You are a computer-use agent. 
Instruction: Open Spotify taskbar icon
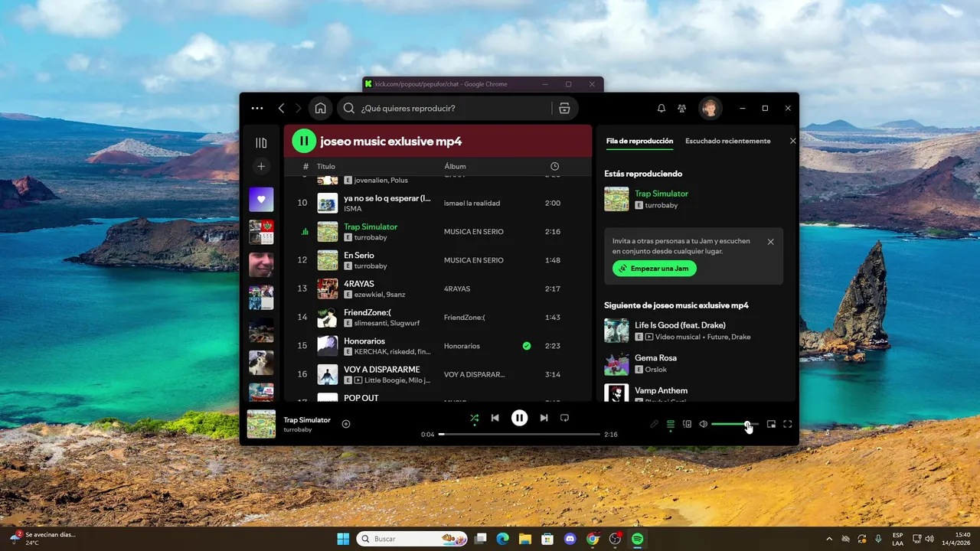click(x=637, y=539)
